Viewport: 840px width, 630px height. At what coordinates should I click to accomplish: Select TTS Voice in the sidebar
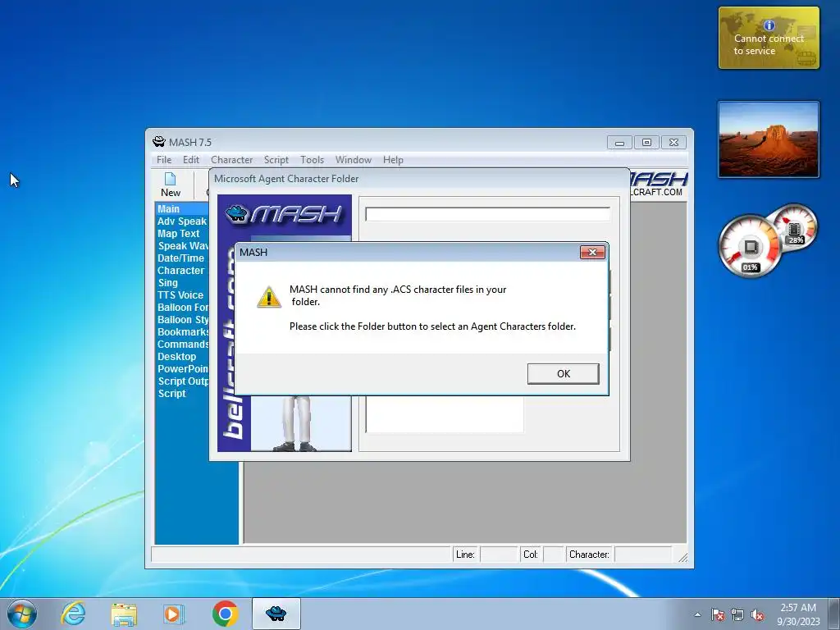coord(182,295)
